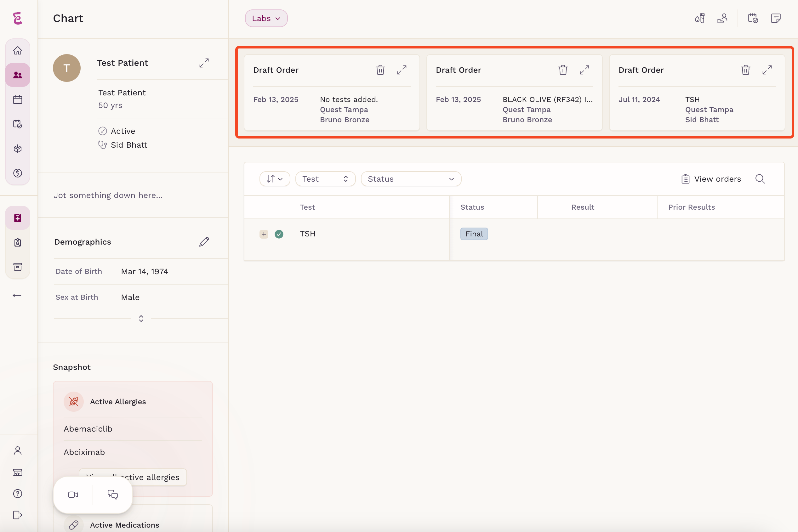The image size is (798, 532).
Task: Click the Male sex at birth value
Action: coord(130,297)
